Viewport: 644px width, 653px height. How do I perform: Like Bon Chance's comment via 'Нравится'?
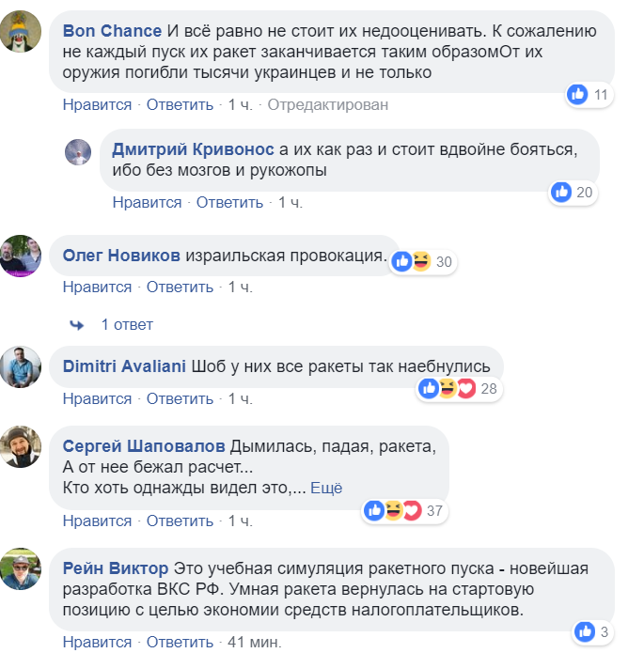point(97,104)
